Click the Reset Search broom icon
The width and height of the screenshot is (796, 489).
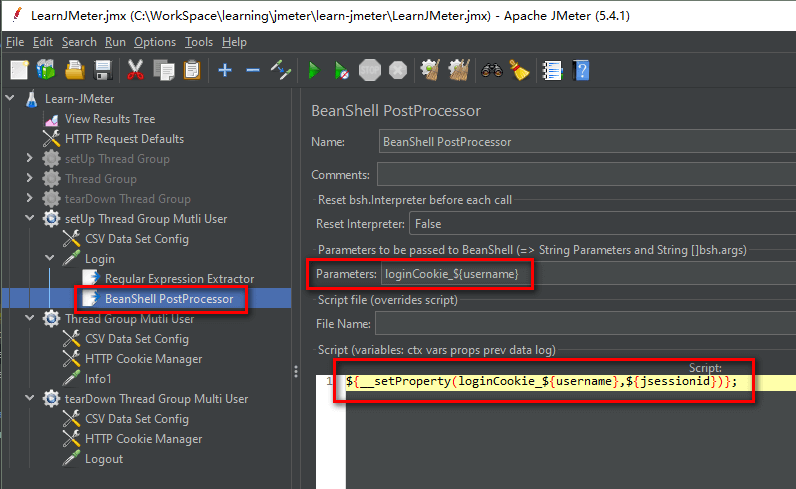[x=519, y=70]
